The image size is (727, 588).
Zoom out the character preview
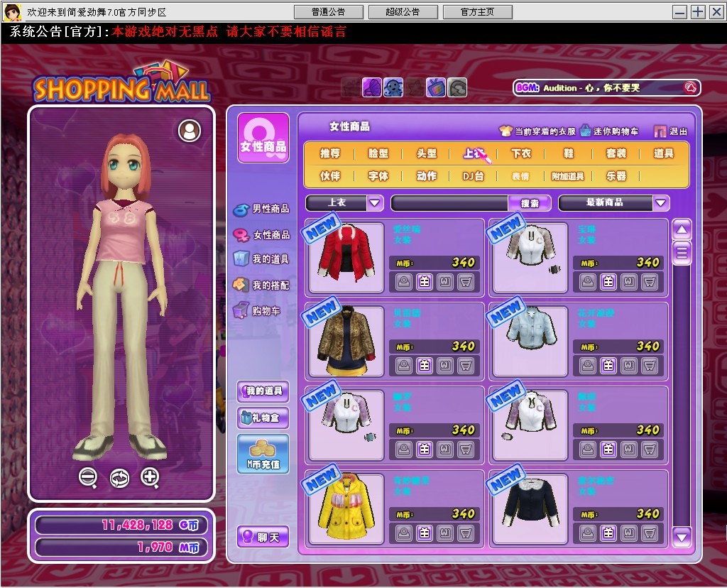[x=88, y=477]
